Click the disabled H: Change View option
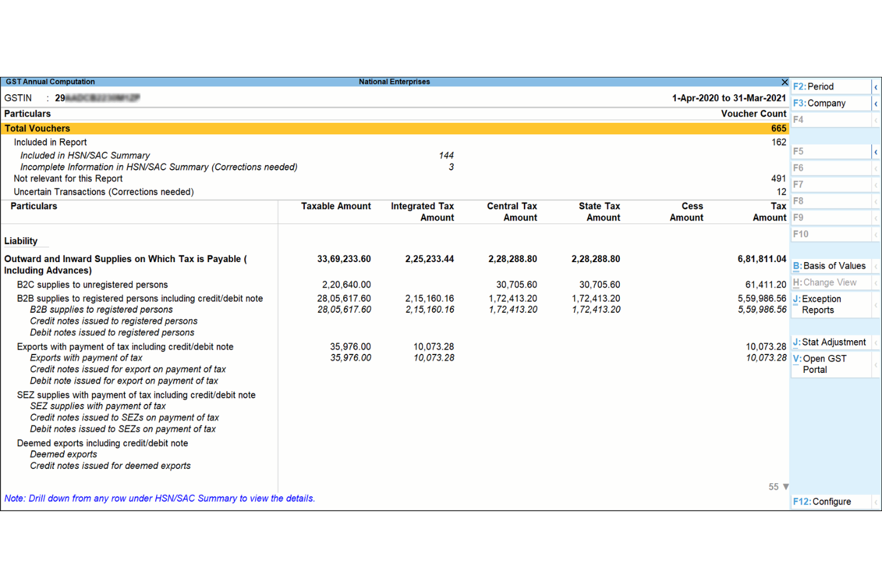This screenshot has height=588, width=882. click(828, 282)
